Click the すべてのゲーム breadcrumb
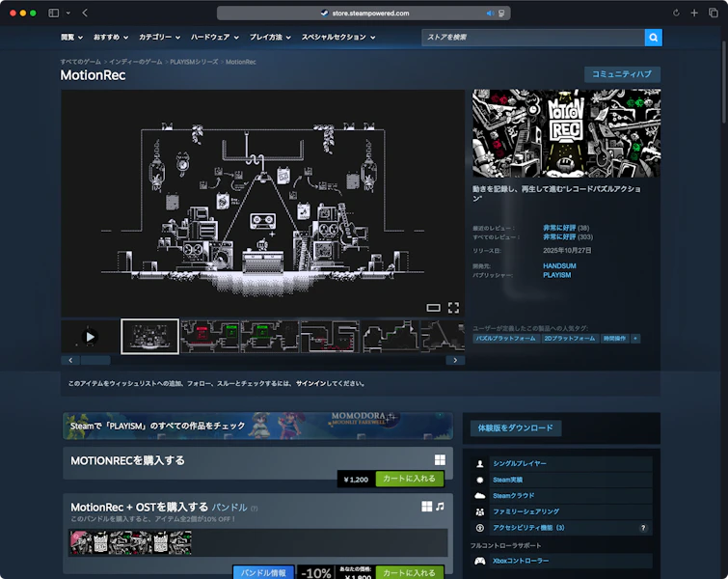 [80, 62]
